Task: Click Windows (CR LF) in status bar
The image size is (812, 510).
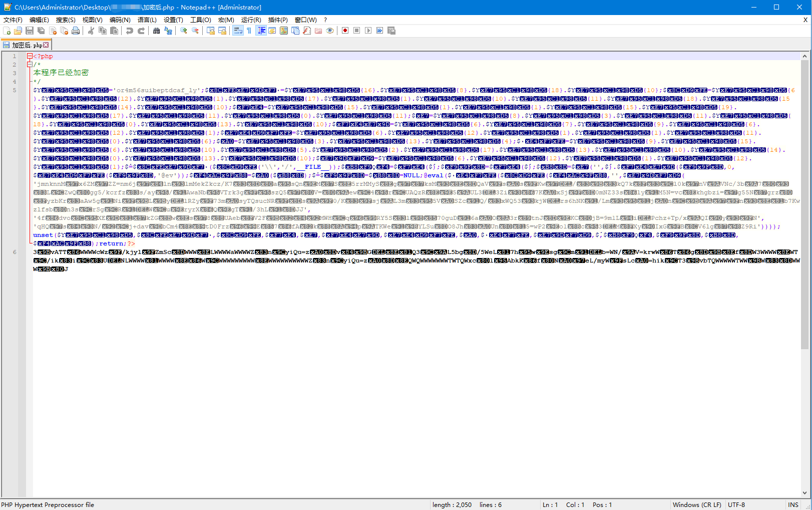Action: pos(696,504)
